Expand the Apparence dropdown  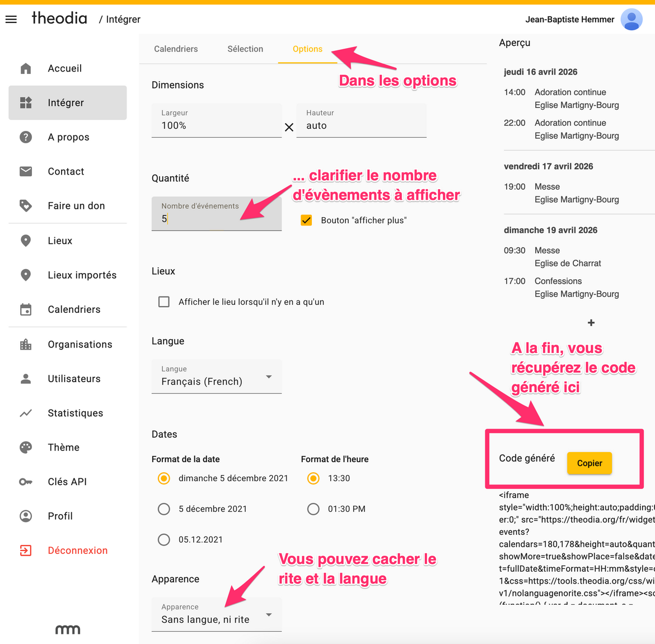click(217, 614)
